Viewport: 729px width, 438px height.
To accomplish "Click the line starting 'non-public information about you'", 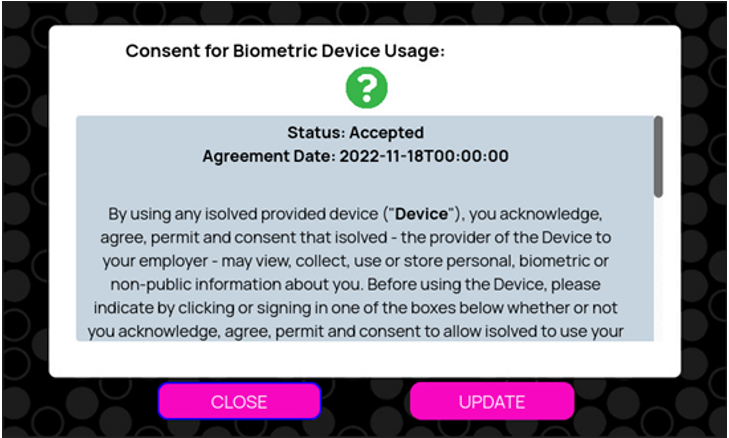I will point(356,284).
